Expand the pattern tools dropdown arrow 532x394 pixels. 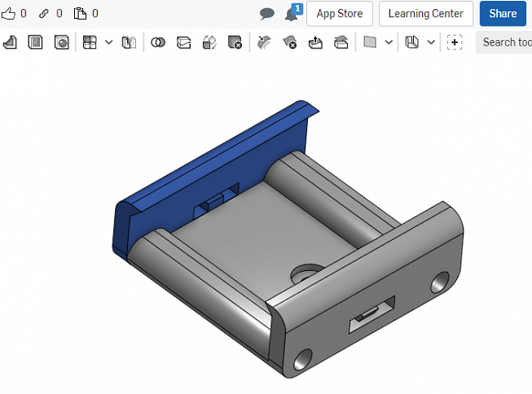point(109,42)
